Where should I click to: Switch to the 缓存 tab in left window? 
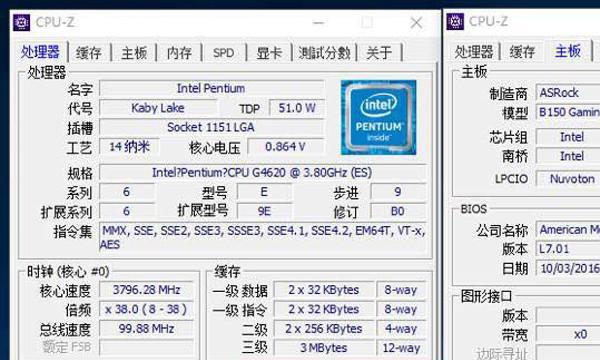coord(89,52)
